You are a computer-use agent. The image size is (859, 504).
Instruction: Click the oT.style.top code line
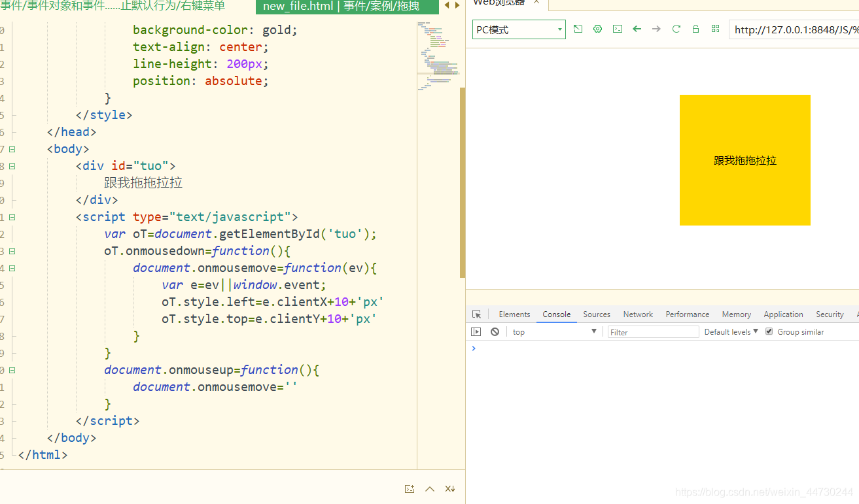pos(270,319)
